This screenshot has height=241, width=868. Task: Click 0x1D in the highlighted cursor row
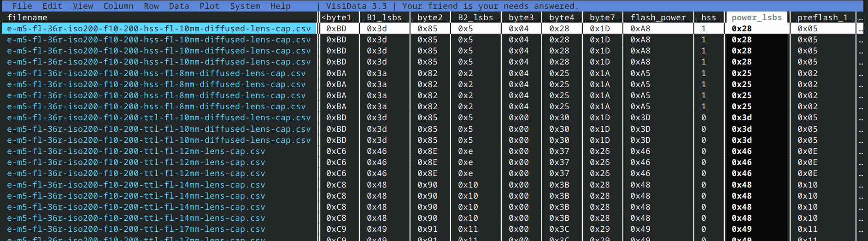pos(600,29)
